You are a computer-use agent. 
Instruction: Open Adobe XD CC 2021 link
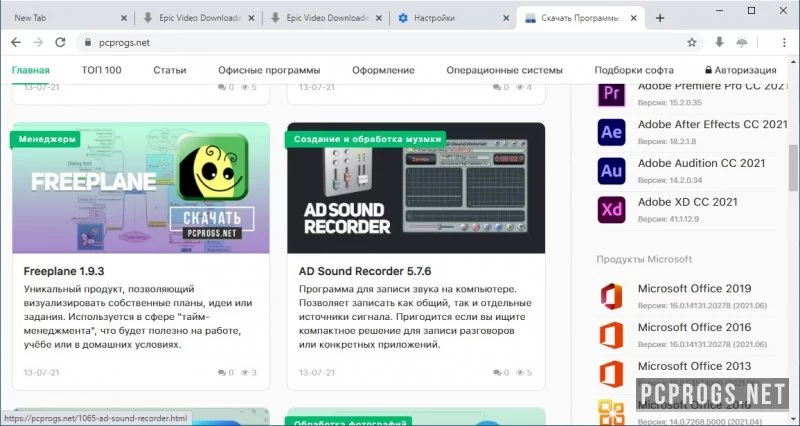click(x=688, y=202)
